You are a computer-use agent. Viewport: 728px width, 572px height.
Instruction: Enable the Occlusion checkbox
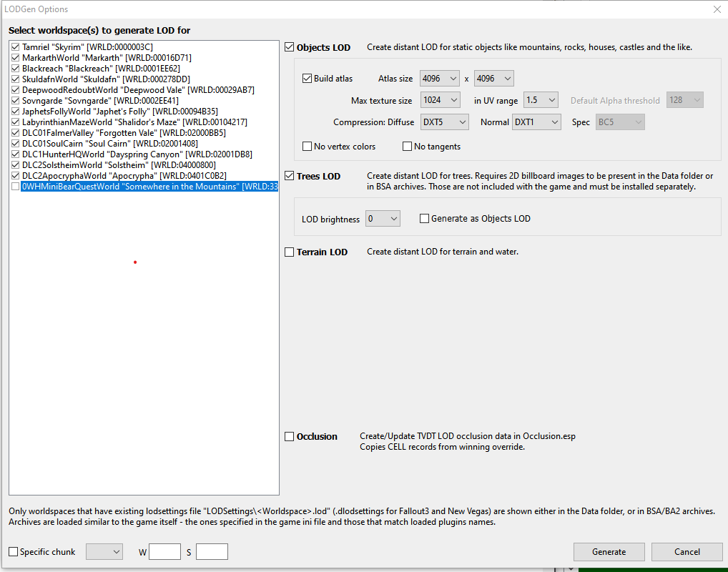click(x=289, y=436)
